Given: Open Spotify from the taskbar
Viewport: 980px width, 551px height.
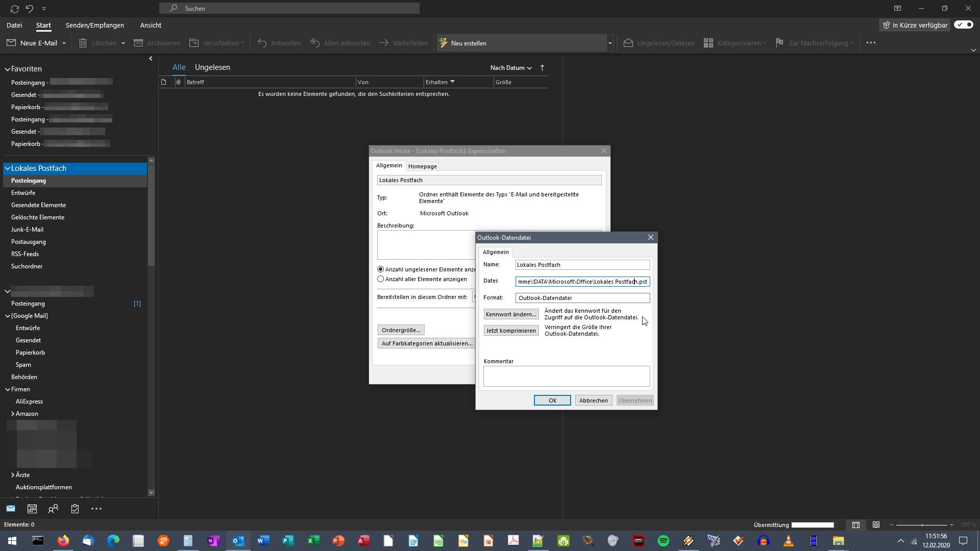Looking at the screenshot, I should [x=664, y=541].
